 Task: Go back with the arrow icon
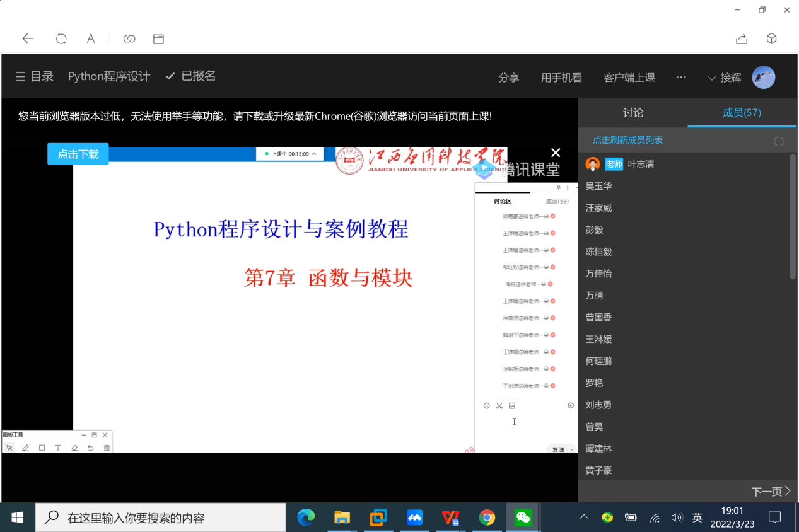tap(28, 38)
